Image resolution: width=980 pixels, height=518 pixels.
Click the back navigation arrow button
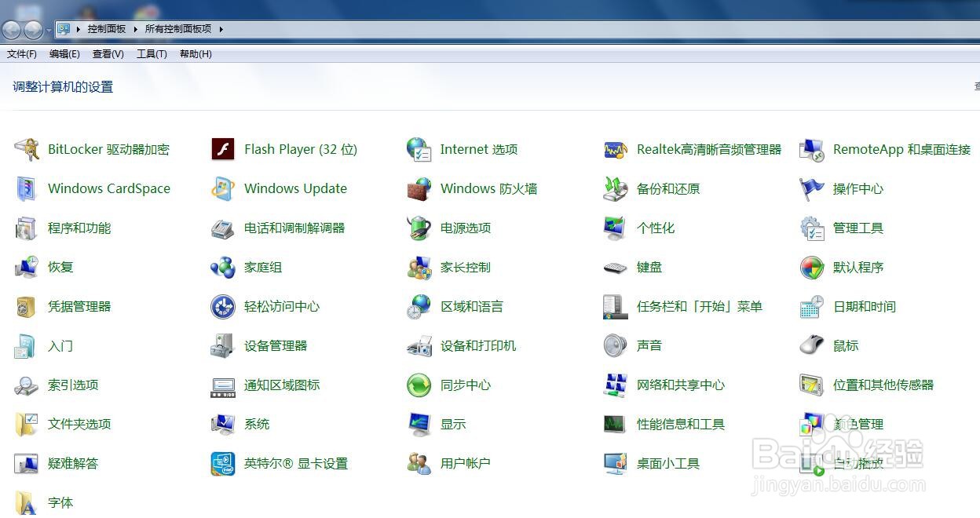(12, 30)
